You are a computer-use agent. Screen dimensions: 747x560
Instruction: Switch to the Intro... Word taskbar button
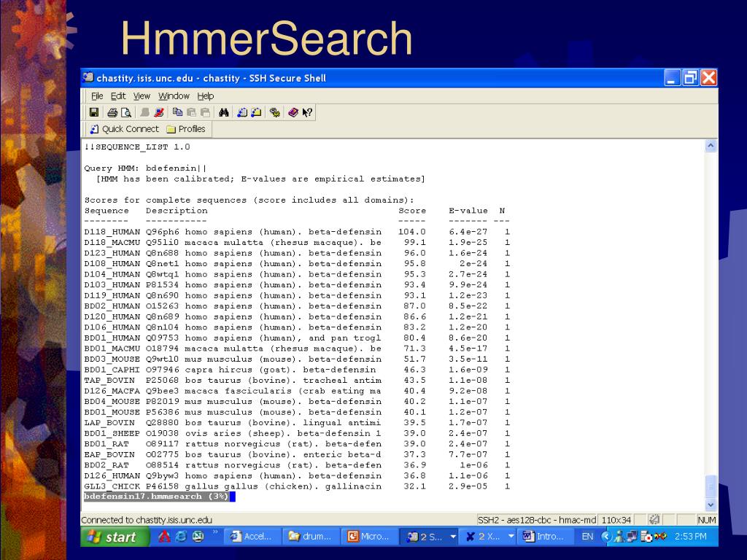(x=547, y=537)
